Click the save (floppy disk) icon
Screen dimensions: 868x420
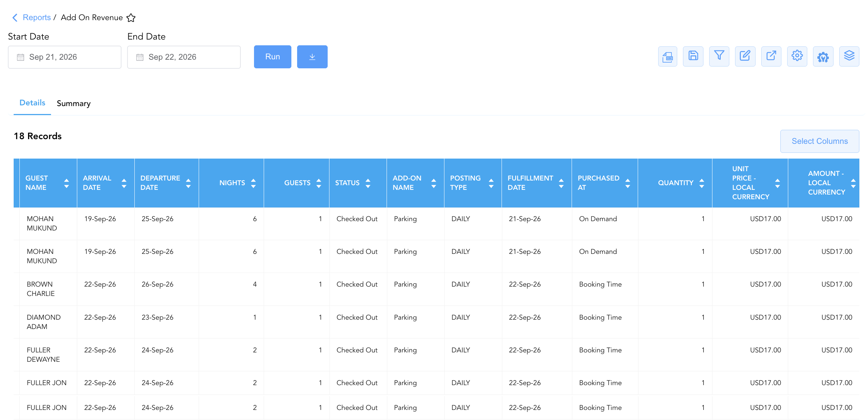click(x=693, y=56)
